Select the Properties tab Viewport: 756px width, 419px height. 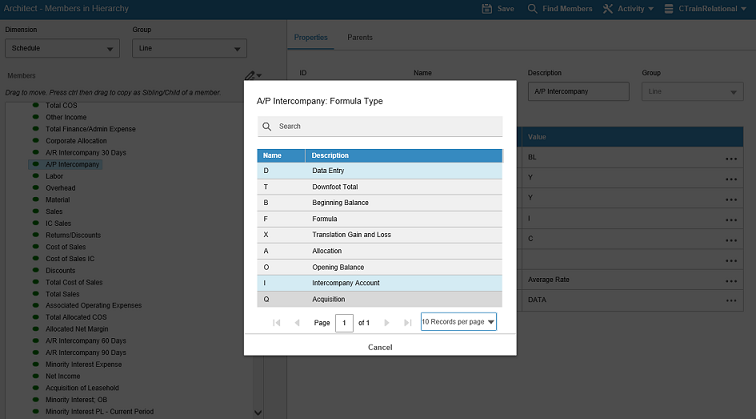(311, 37)
